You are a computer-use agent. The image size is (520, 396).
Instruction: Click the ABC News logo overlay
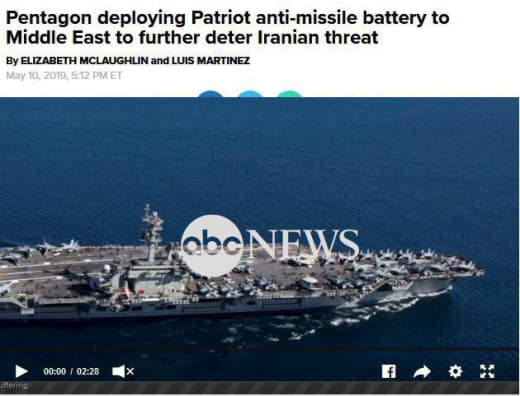click(x=270, y=246)
